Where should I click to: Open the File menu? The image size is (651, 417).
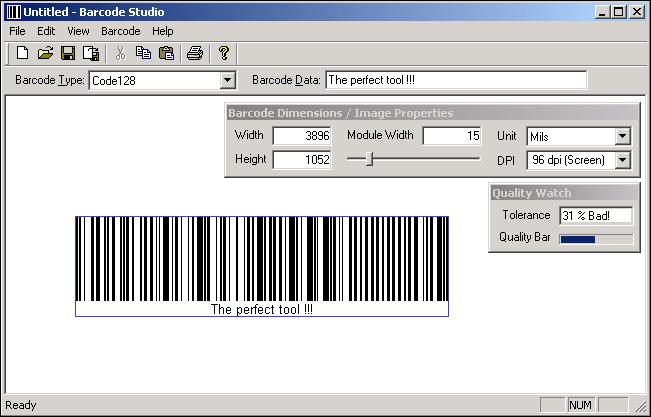point(17,31)
